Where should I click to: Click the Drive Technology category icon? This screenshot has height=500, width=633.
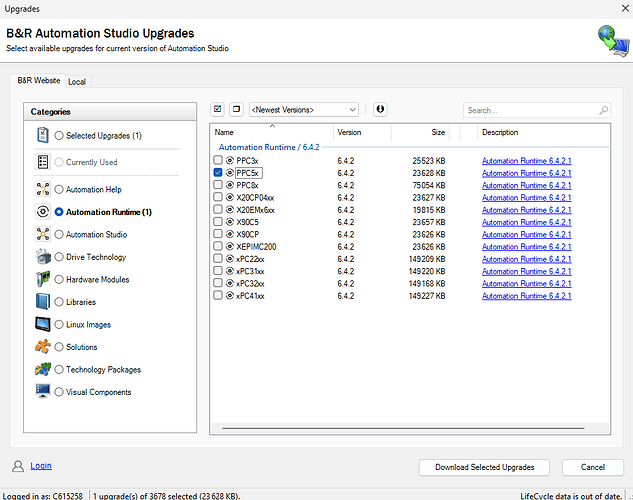[x=43, y=257]
